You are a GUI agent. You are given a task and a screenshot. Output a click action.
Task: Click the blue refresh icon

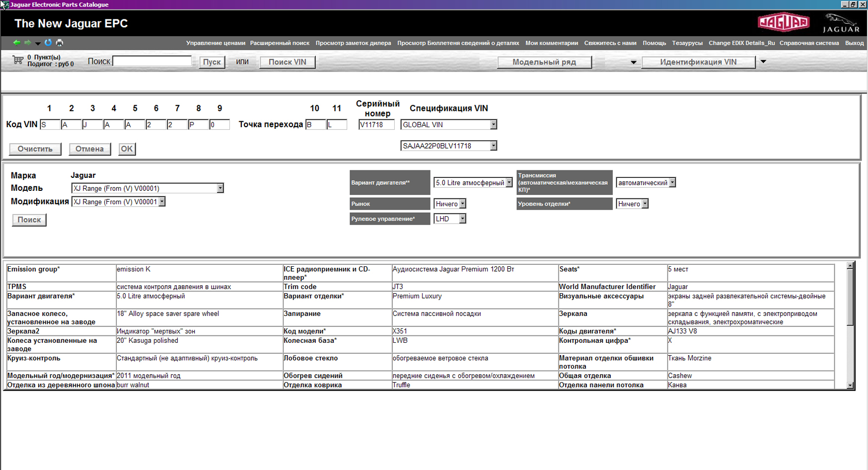pos(48,43)
